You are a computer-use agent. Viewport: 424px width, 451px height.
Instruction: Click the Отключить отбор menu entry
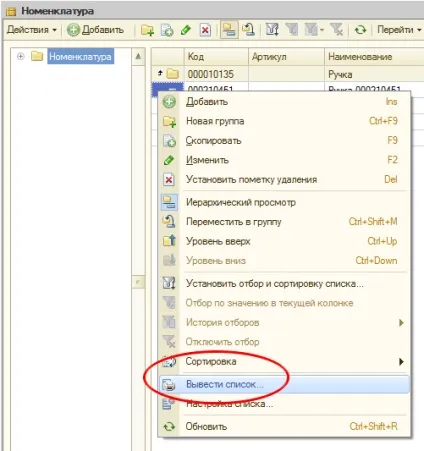click(284, 342)
